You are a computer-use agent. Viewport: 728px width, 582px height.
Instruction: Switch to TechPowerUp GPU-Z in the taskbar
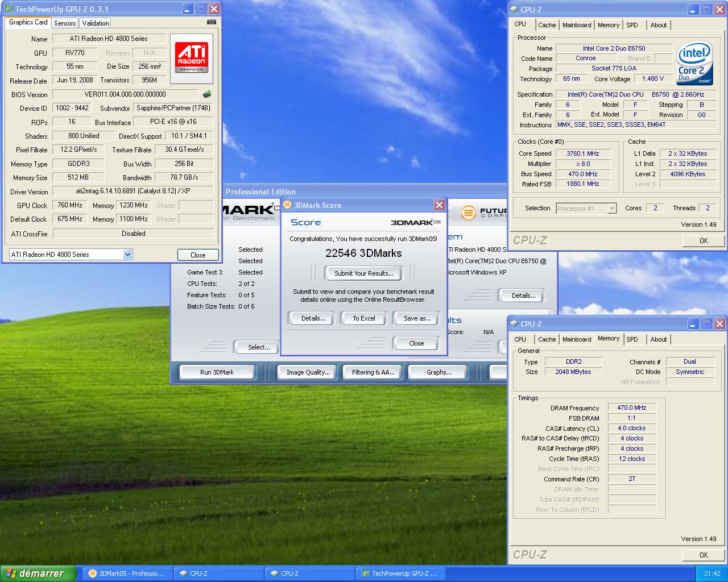click(400, 573)
